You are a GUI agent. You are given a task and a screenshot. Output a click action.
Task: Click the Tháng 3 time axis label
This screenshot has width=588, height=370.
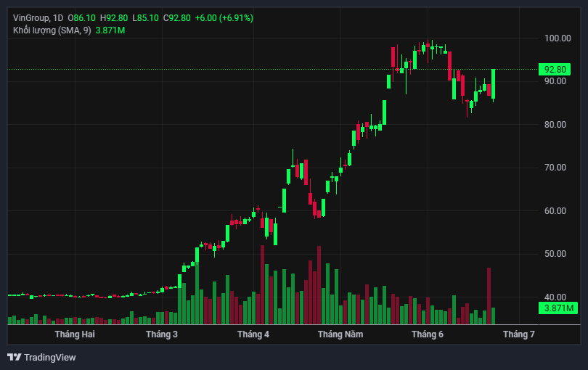click(x=162, y=334)
